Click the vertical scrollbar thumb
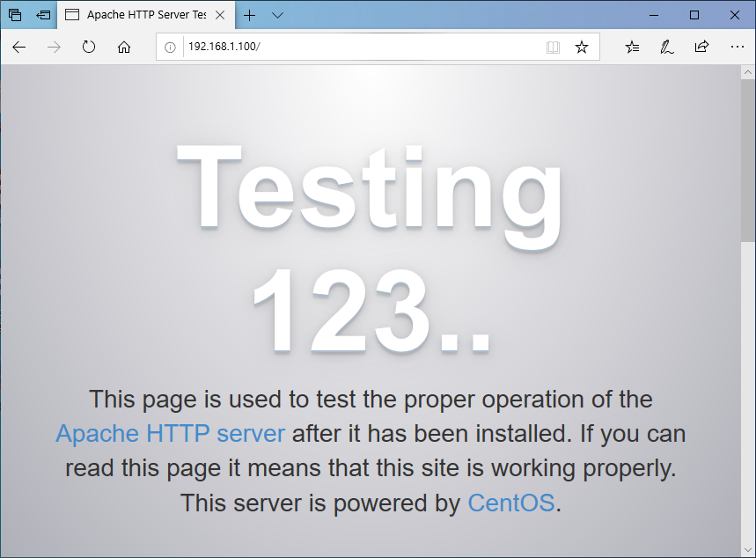This screenshot has height=558, width=756. point(748,160)
